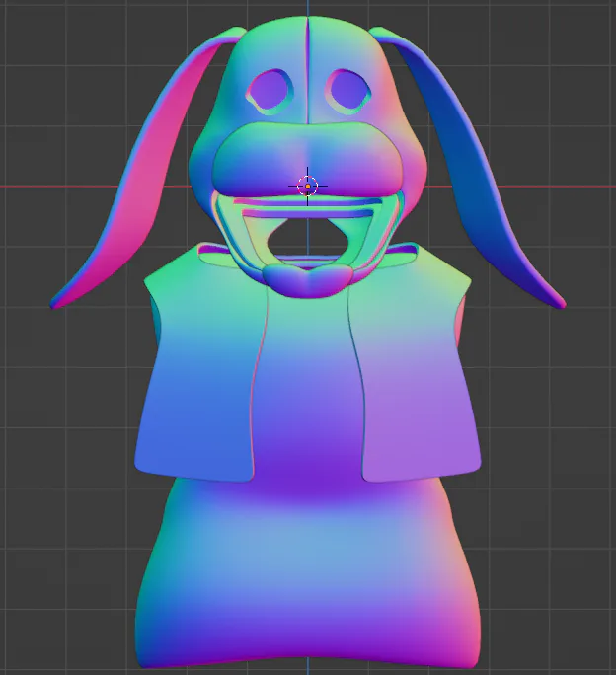Select the upper snout mesh
Image resolution: width=616 pixels, height=675 pixels.
click(x=308, y=159)
